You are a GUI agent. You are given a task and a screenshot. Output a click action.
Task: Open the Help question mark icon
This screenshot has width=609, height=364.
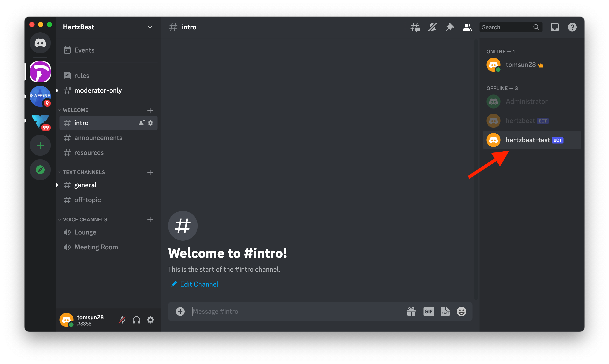pyautogui.click(x=572, y=27)
